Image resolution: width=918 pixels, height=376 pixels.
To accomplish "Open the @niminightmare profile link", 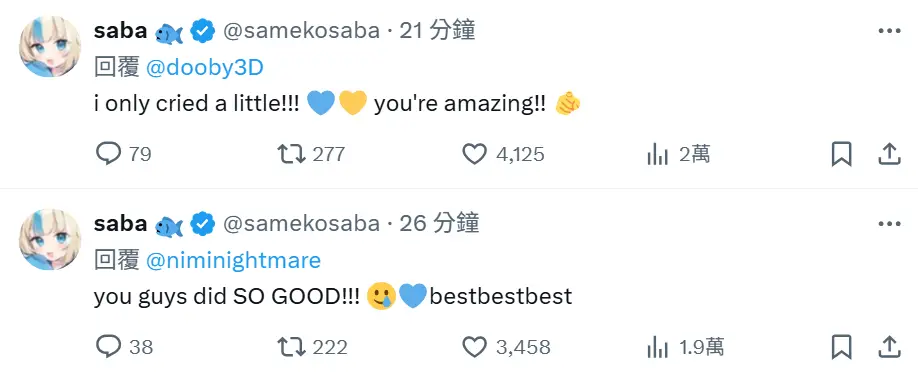I will tap(233, 260).
